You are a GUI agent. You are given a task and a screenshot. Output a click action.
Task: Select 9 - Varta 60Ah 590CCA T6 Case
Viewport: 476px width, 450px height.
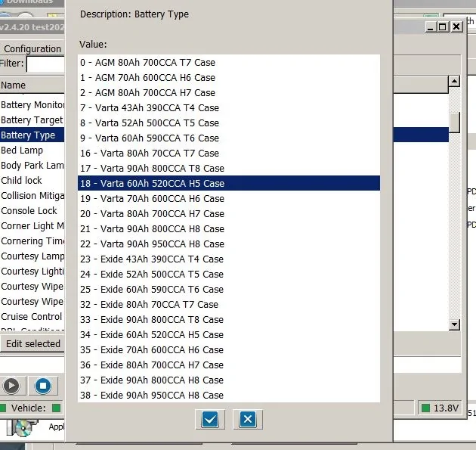click(229, 138)
